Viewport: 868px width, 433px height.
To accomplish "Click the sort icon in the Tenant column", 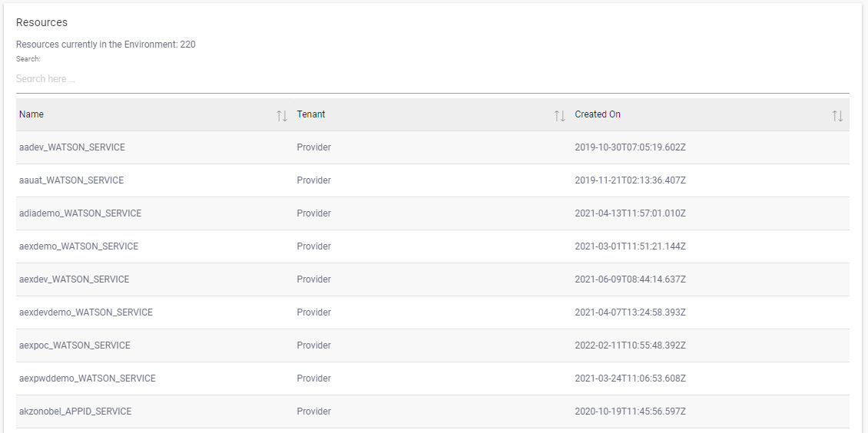I will click(x=560, y=116).
